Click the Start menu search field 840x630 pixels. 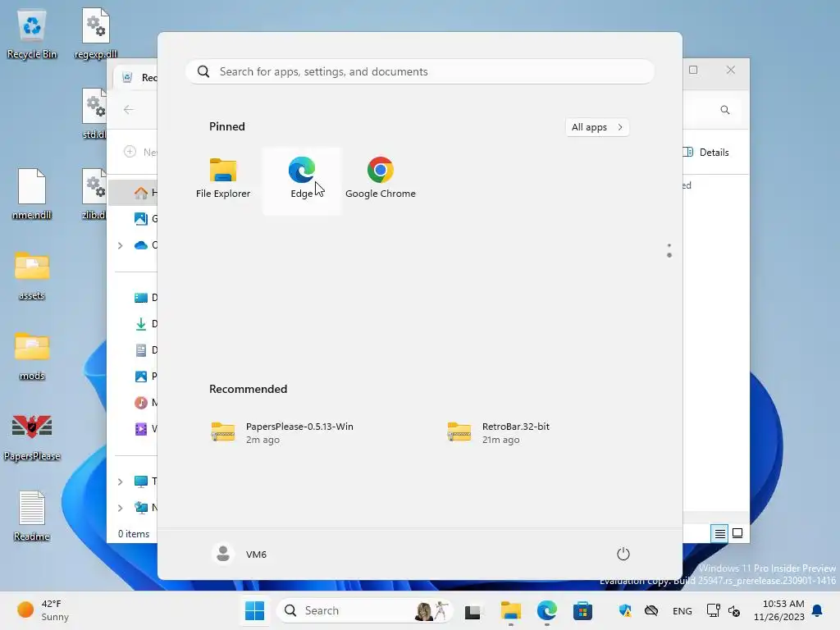click(x=420, y=72)
